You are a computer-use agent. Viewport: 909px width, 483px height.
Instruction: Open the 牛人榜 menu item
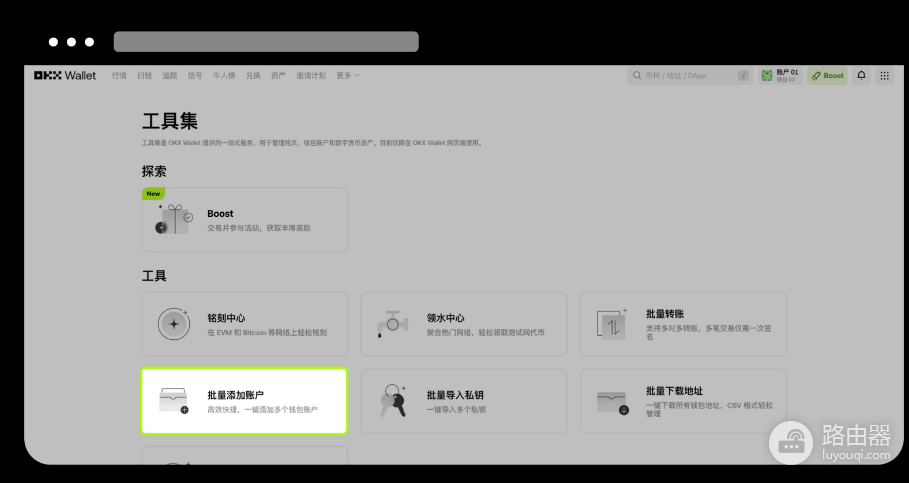tap(224, 75)
